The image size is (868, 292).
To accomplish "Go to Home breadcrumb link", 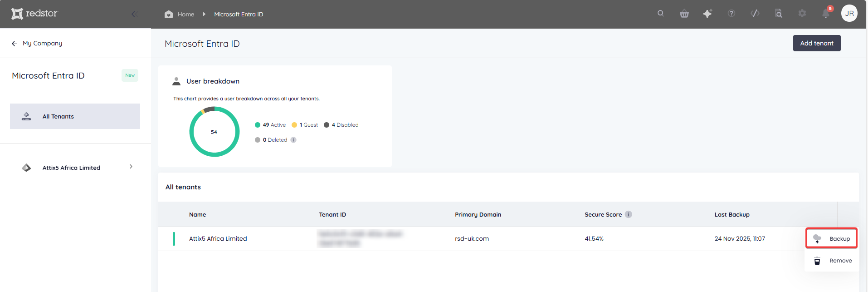I will [x=186, y=15].
